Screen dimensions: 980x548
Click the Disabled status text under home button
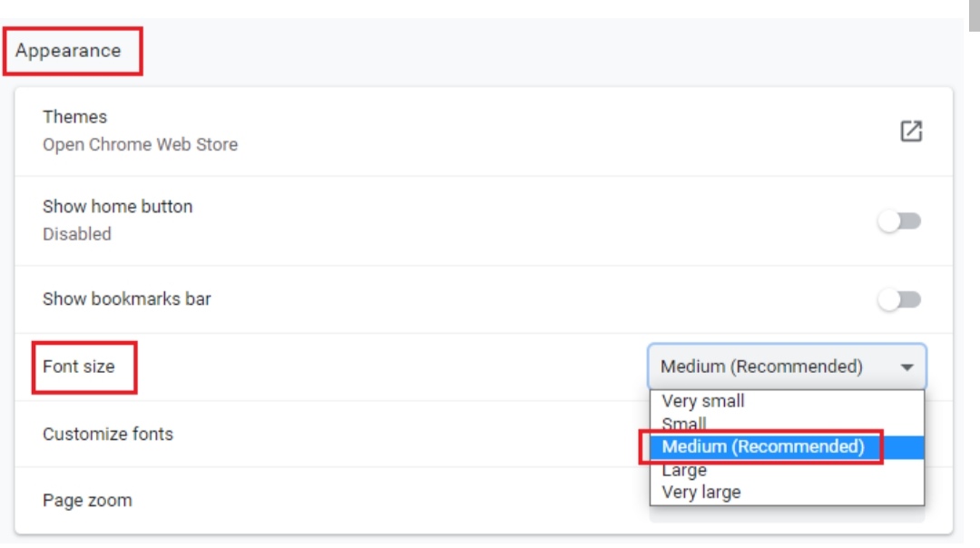(77, 234)
